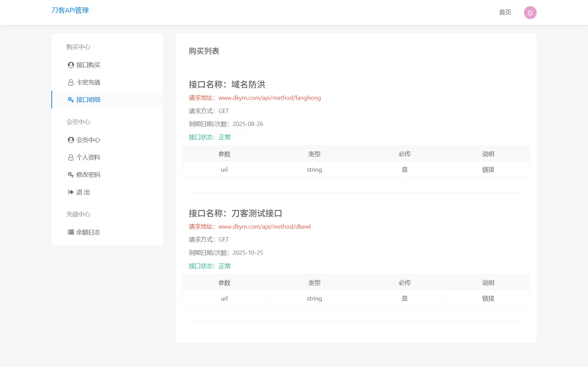Select the 接口购买 user icon
The width and height of the screenshot is (588, 367).
[x=70, y=65]
